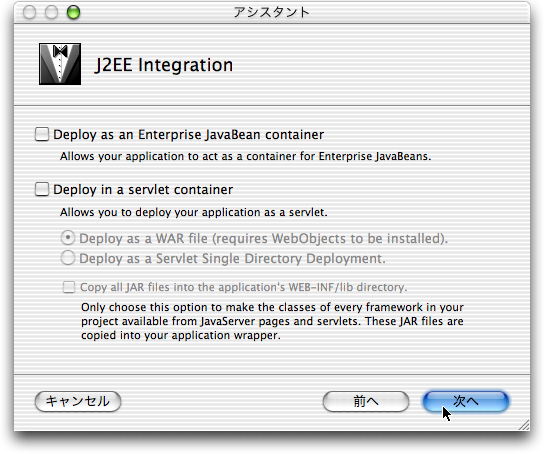
Task: Click the WEB-INF/lib directory option label
Action: 244,287
